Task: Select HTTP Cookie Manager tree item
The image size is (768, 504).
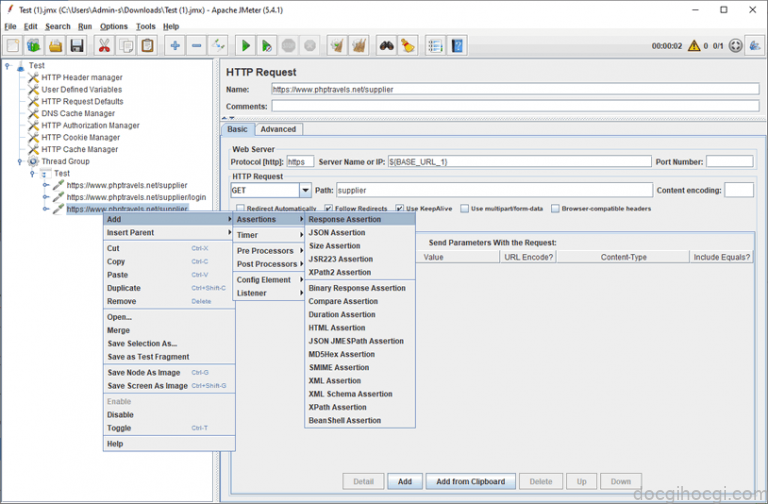Action: (80, 138)
